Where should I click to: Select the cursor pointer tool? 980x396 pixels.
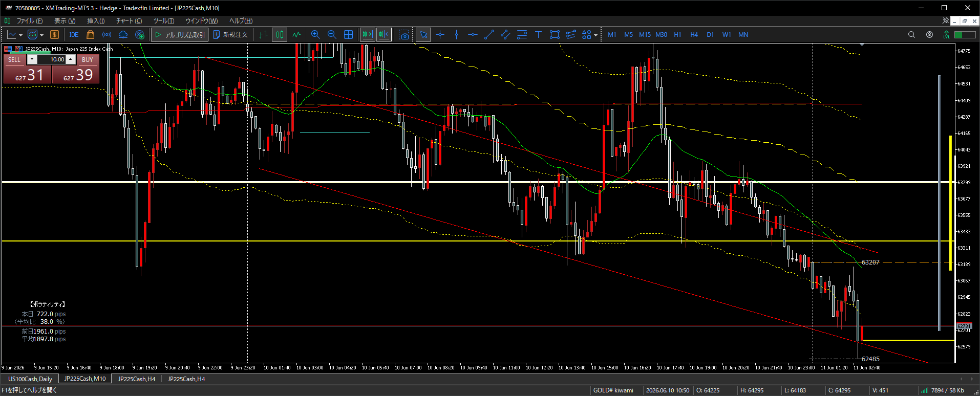point(423,35)
